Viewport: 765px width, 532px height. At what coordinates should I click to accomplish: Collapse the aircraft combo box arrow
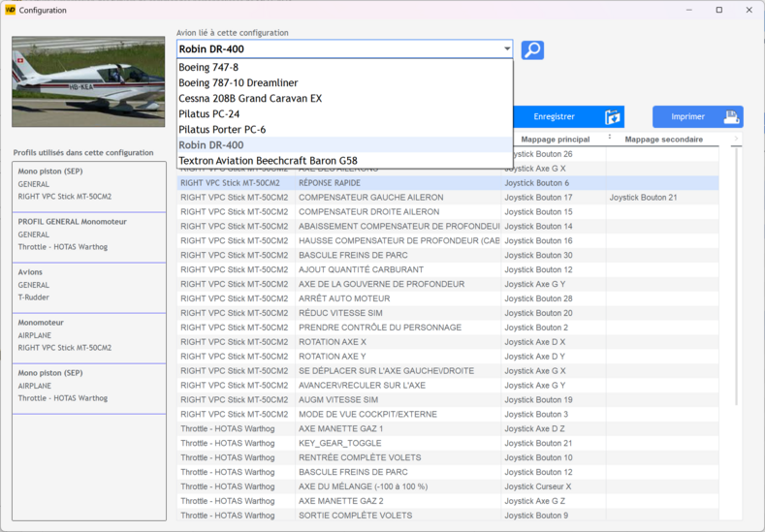(x=507, y=48)
